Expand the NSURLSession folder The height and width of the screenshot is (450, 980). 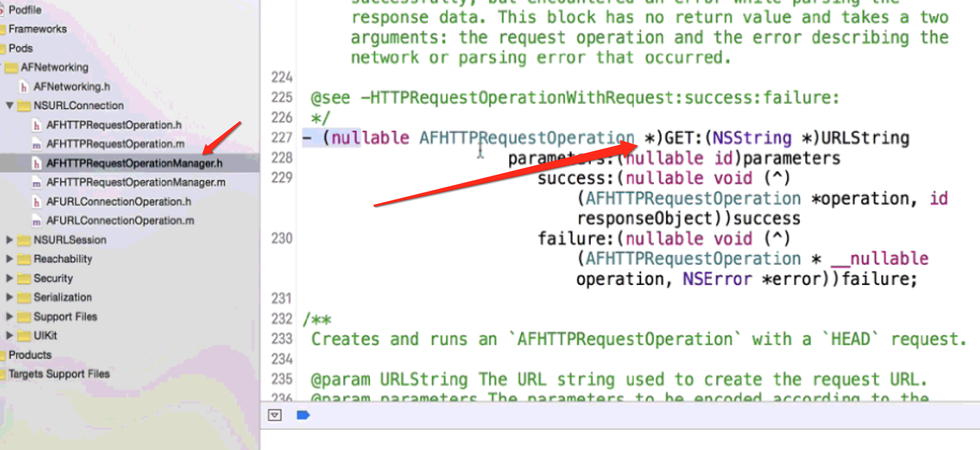(10, 240)
